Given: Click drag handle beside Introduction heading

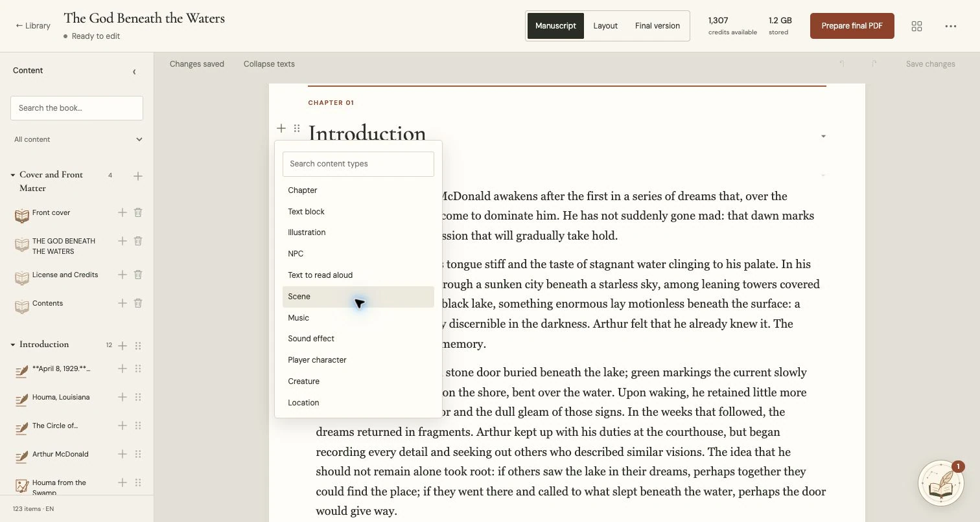Looking at the screenshot, I should pos(297,128).
